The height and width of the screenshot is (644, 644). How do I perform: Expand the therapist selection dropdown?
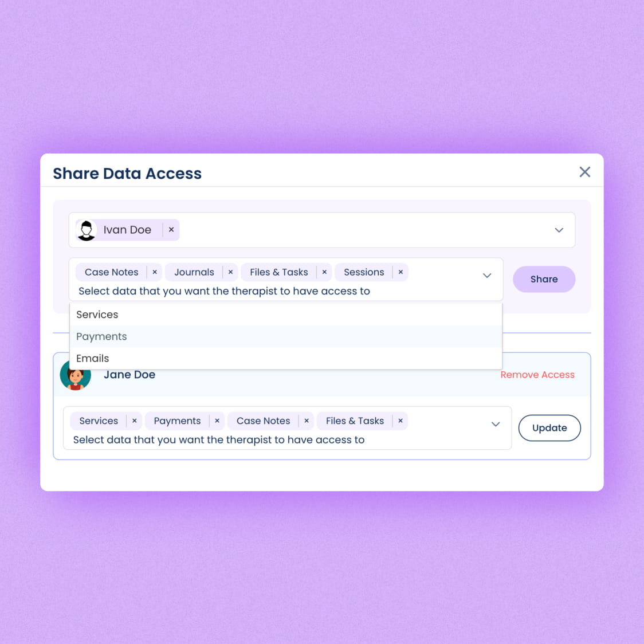click(559, 230)
